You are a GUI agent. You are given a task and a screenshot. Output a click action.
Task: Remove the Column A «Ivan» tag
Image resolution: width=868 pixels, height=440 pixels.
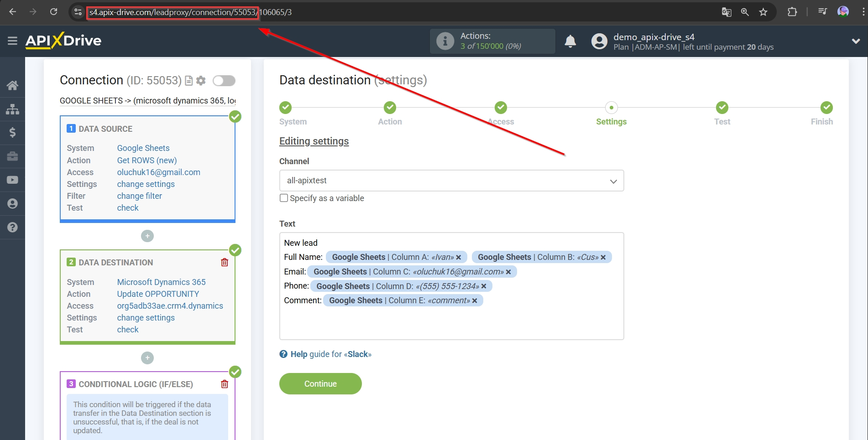point(459,258)
